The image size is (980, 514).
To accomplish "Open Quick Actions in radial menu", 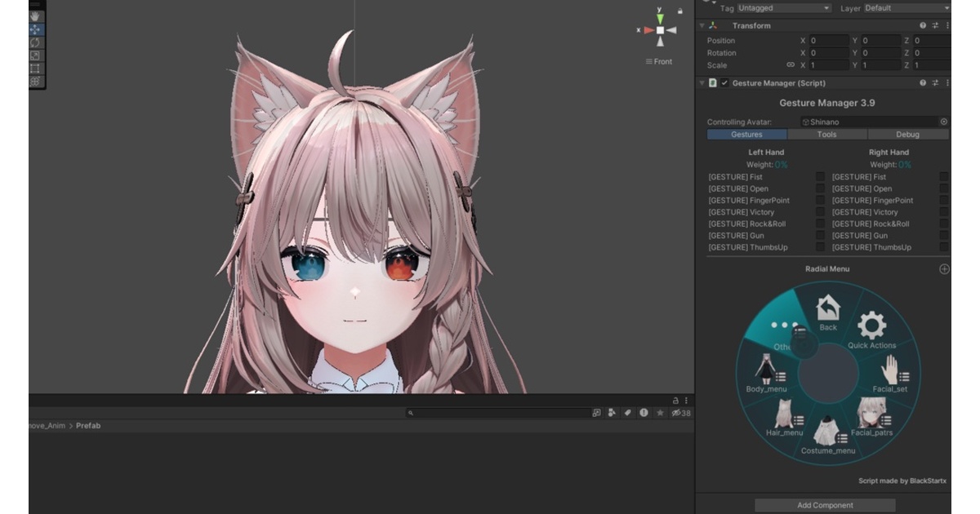I will [x=871, y=330].
